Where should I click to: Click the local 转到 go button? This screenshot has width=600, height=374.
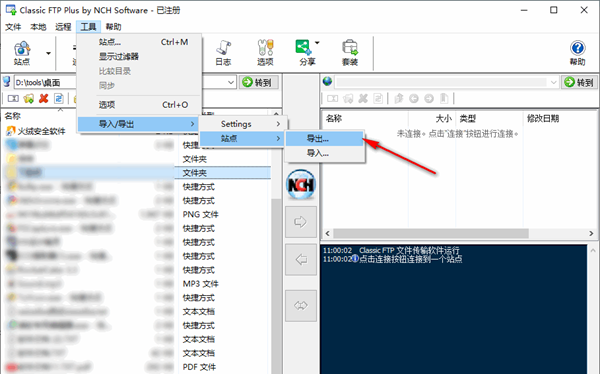(x=259, y=82)
